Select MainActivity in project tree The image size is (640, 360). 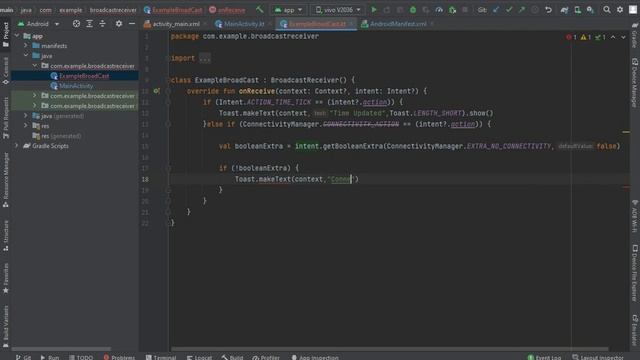click(76, 86)
